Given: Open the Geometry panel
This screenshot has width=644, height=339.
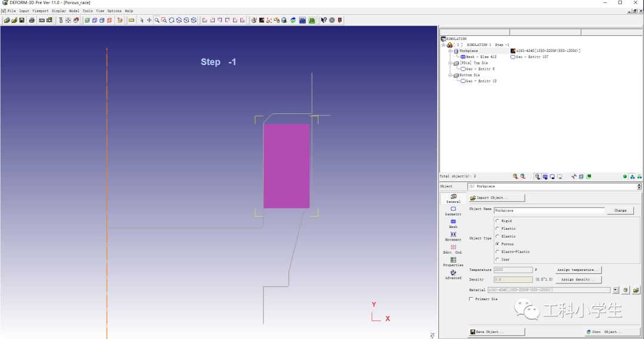Looking at the screenshot, I should point(453,211).
